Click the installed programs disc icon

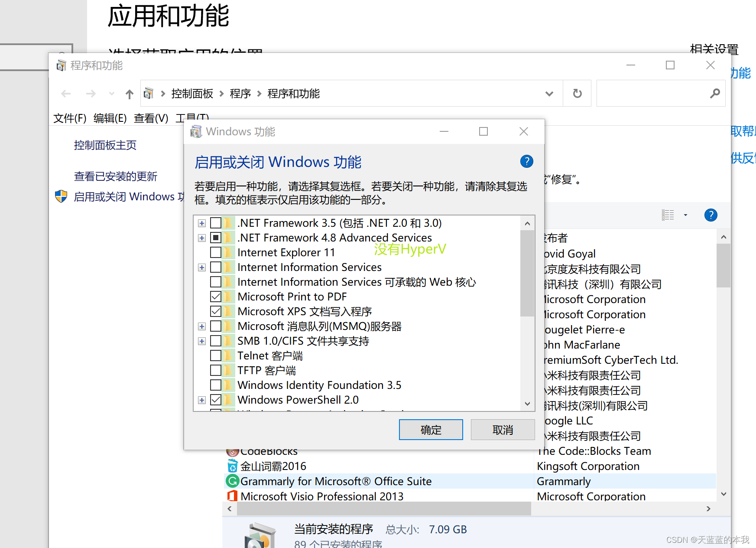pos(260,535)
